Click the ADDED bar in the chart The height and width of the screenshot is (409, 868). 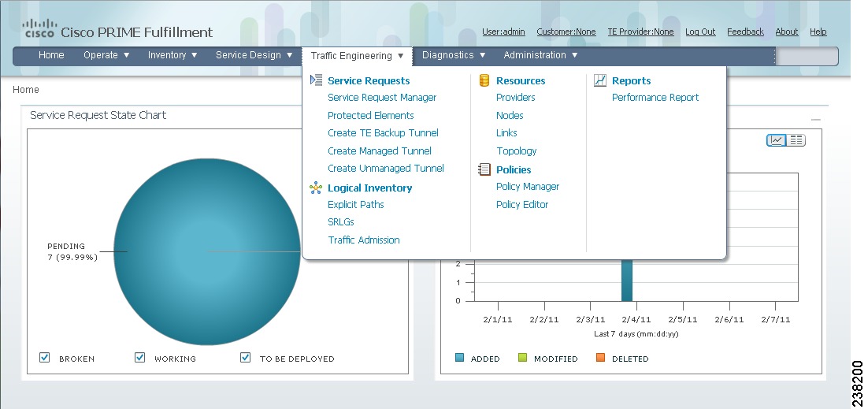pyautogui.click(x=627, y=280)
